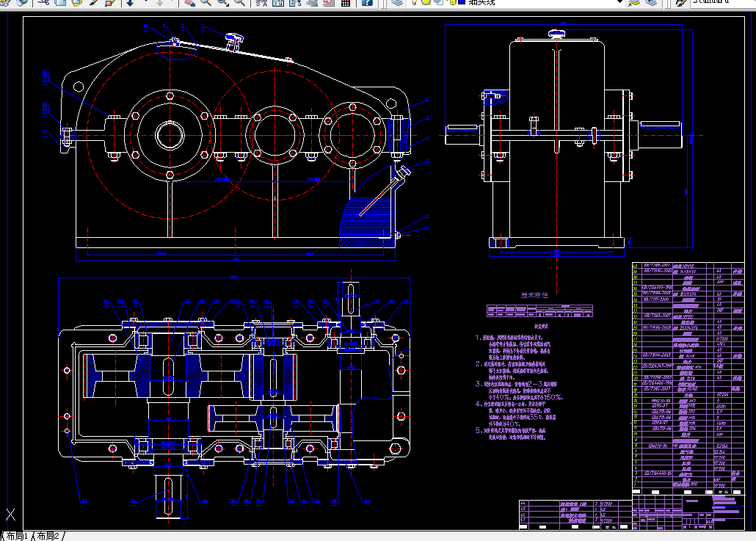The width and height of the screenshot is (756, 541).
Task: Click the Copy icon in toolbar
Action: [60, 2]
